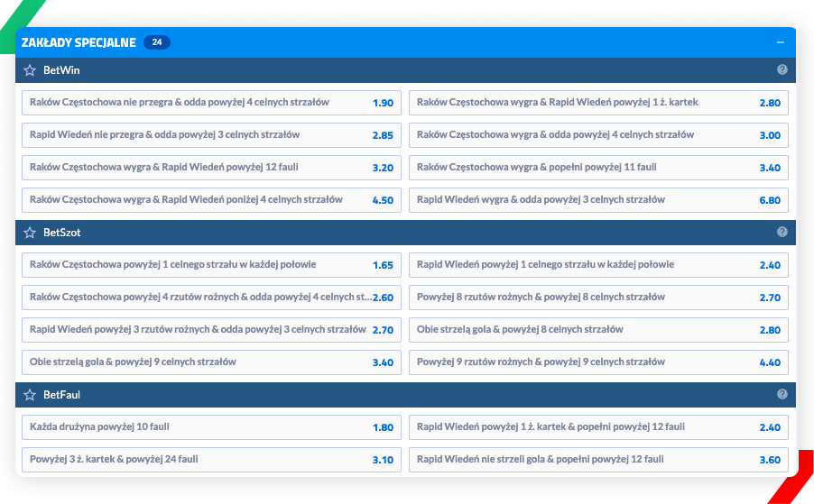Image resolution: width=814 pixels, height=504 pixels.
Task: Star the BetWin section as favorite
Action: [x=30, y=70]
